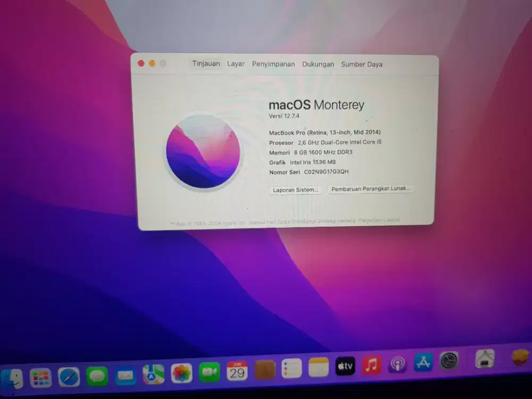Close the About This Mac window
Image resolution: width=532 pixels, height=399 pixels.
point(141,63)
